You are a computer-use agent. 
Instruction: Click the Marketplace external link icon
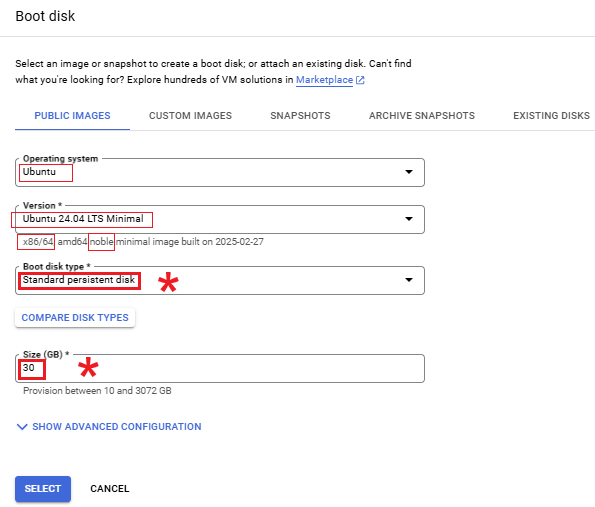point(360,80)
